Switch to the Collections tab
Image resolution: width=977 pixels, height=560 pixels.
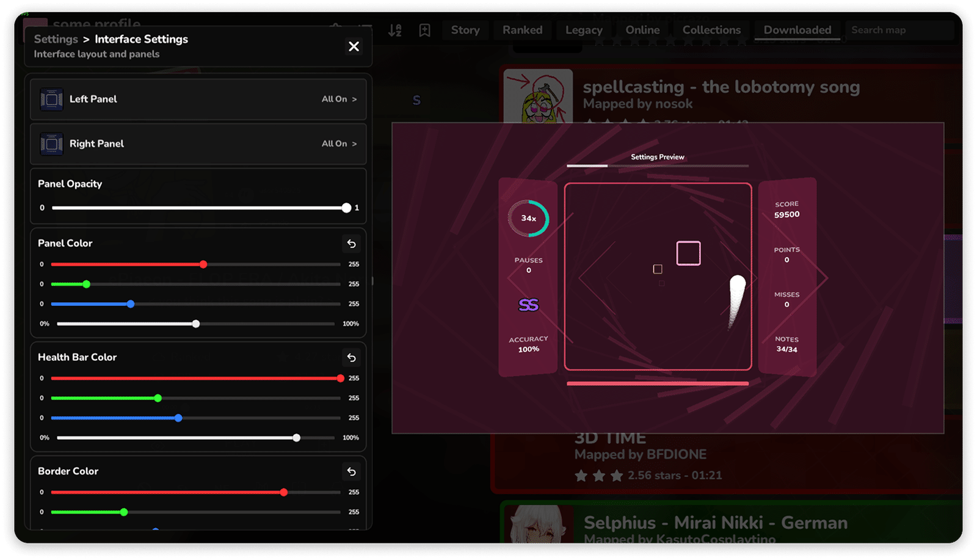click(711, 30)
